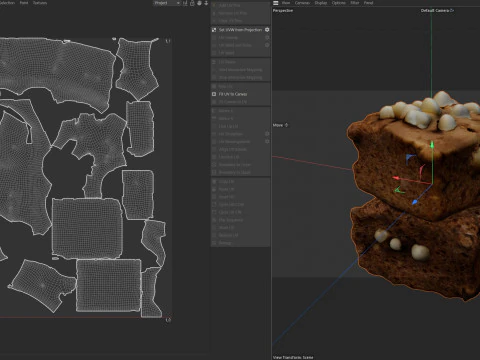Click the icon next to the Move label
Screen dimensions: 480x360
(286, 125)
